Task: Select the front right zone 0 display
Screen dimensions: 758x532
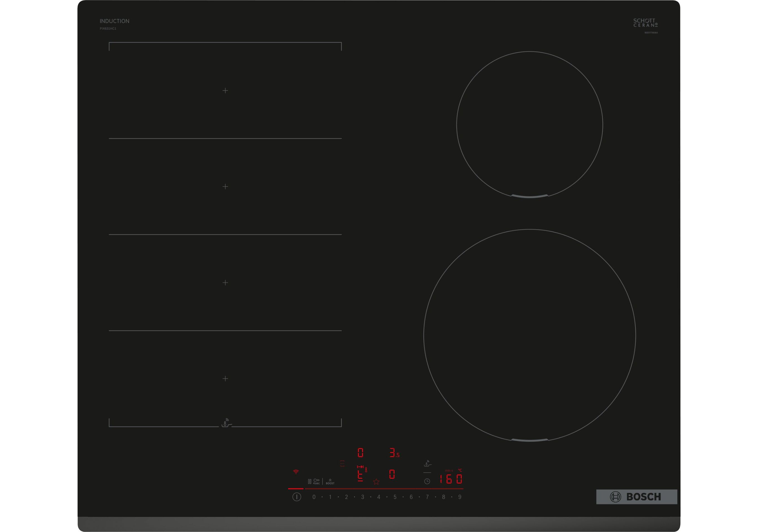Action: pyautogui.click(x=392, y=474)
